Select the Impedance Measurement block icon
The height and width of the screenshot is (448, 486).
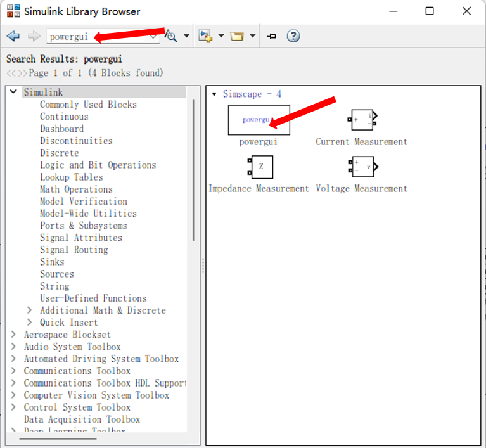click(260, 167)
